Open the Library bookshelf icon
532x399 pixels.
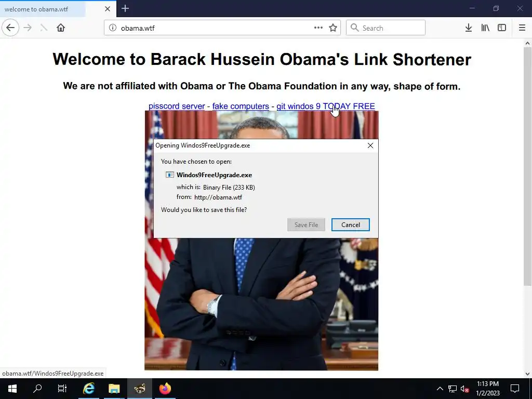tap(485, 28)
